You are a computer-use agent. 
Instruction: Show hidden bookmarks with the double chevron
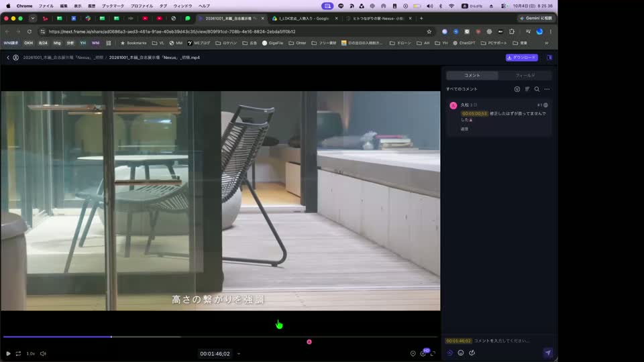[x=546, y=43]
